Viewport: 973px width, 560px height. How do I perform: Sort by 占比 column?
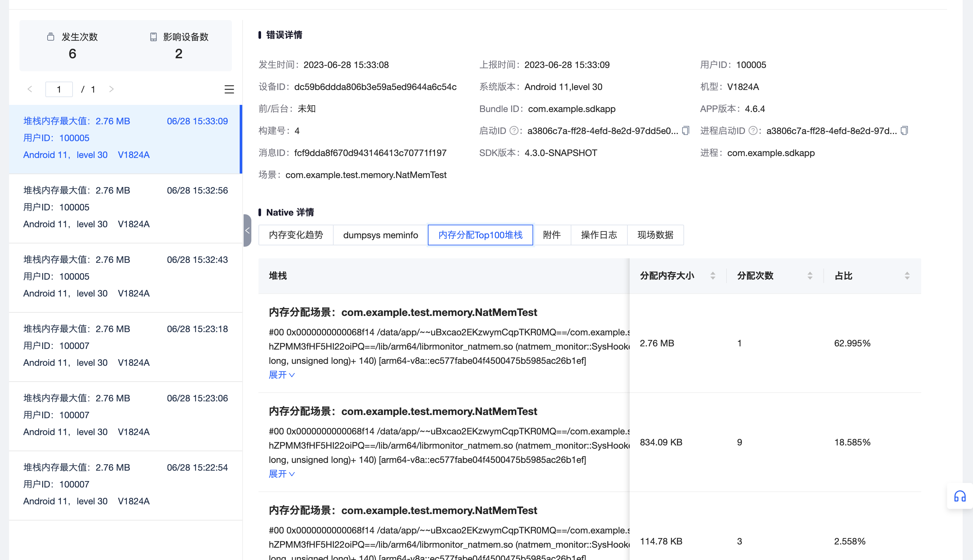click(907, 276)
